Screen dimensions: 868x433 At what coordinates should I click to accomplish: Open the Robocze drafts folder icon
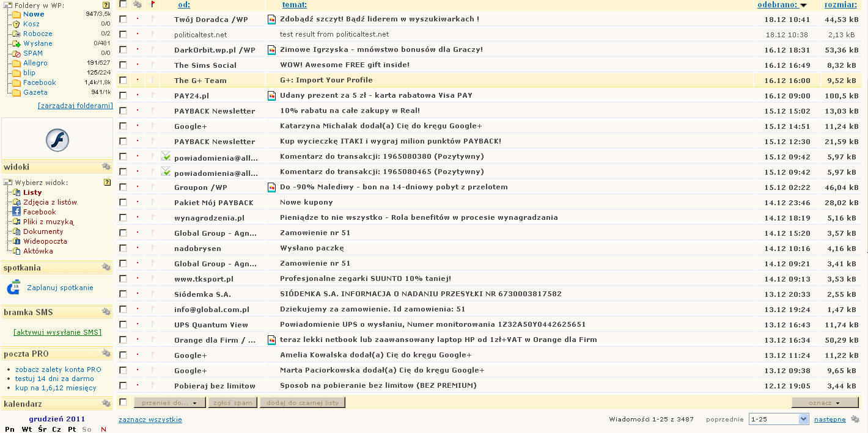pos(16,34)
